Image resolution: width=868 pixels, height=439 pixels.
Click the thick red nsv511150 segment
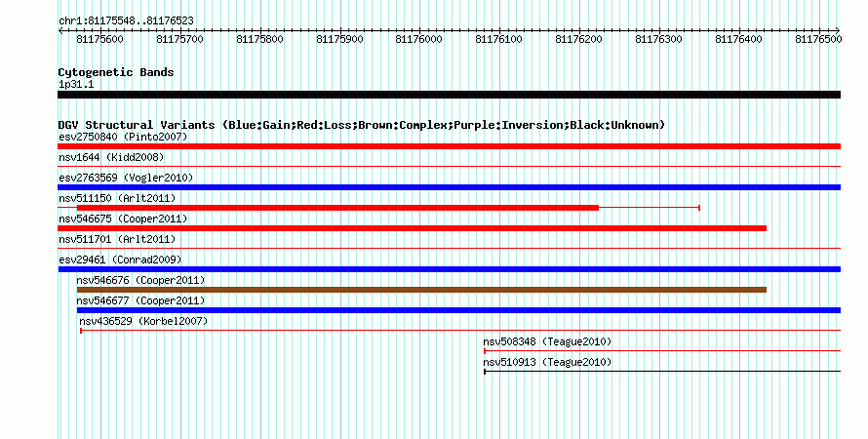(337, 208)
